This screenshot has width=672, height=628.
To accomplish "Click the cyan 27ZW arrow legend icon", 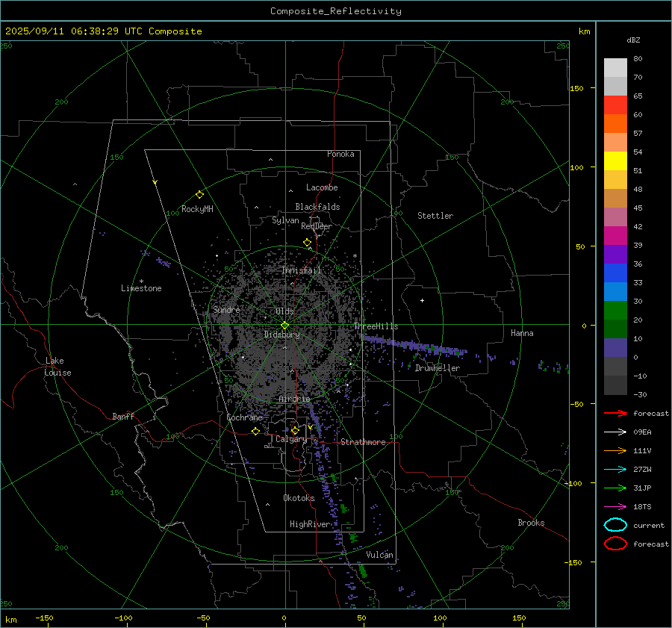I will (615, 470).
